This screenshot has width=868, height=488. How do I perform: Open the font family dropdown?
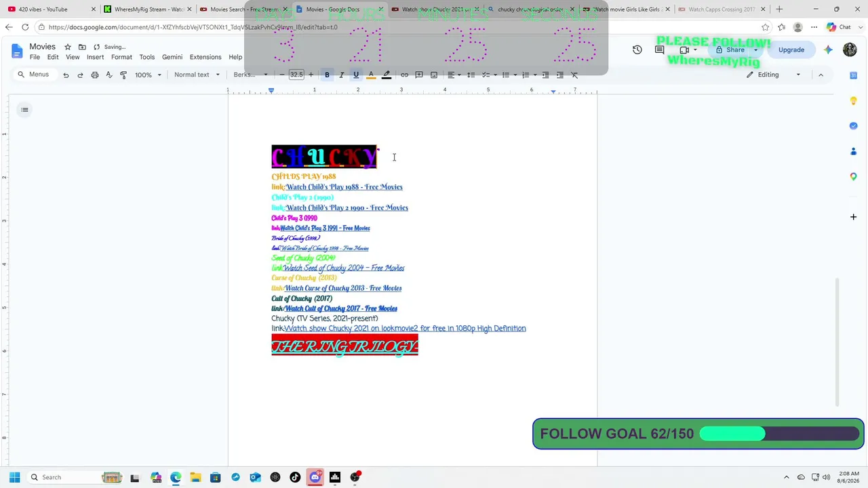click(250, 75)
